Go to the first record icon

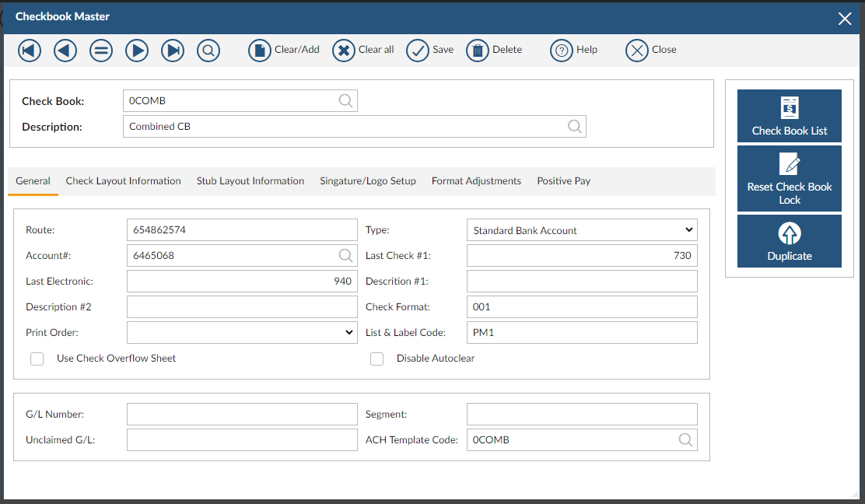click(30, 51)
